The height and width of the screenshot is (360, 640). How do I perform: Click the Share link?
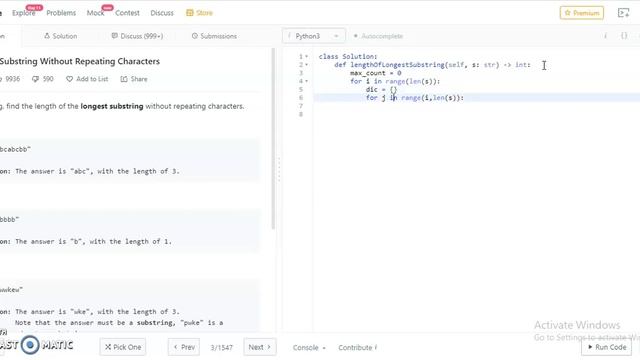tap(134, 79)
